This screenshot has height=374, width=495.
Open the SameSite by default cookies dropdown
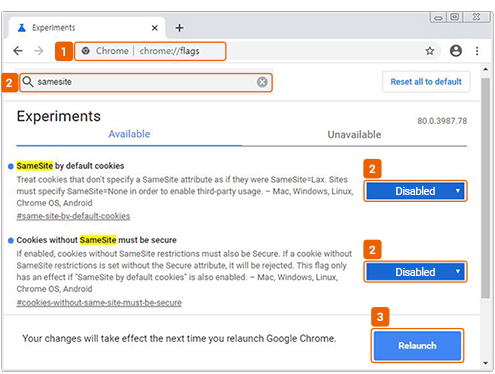coord(415,191)
